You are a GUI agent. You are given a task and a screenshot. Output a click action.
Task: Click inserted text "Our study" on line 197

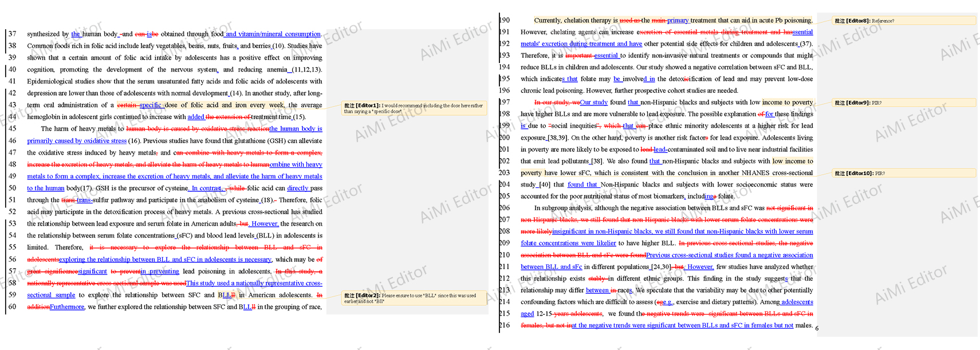coord(594,103)
